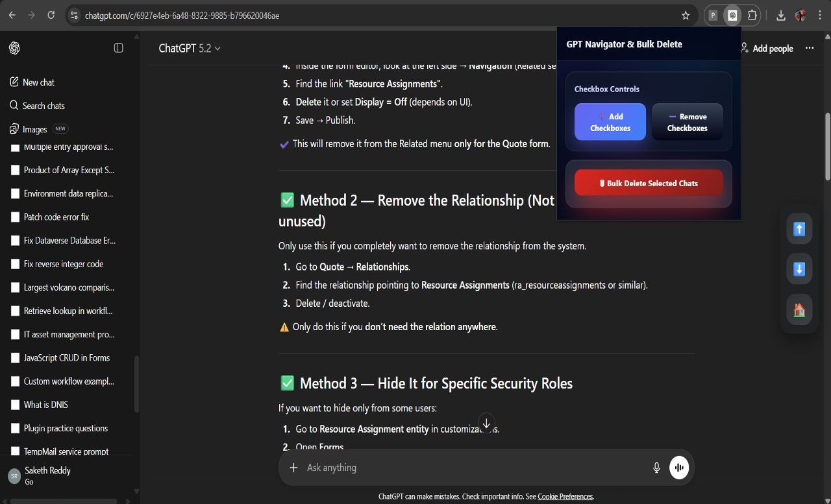Click the blue scroll-to-top arrow
Screen dimensions: 831x504
799,228
